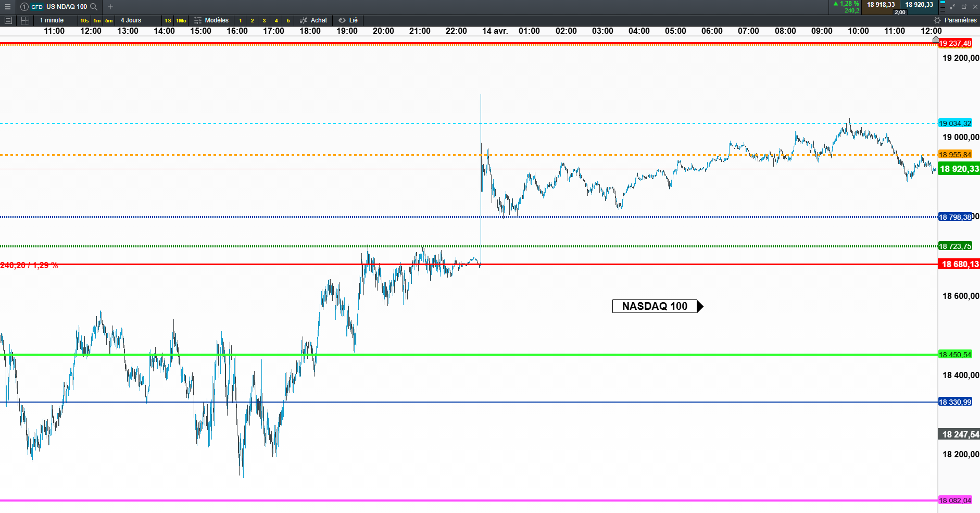The width and height of the screenshot is (980, 513).
Task: Click the magenta 18 082,04 level label
Action: 955,501
